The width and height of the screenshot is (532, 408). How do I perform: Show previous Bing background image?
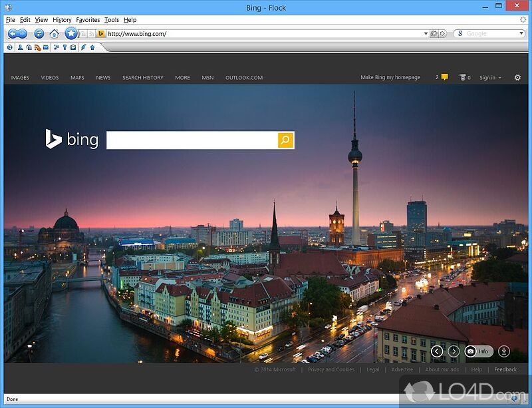437,351
